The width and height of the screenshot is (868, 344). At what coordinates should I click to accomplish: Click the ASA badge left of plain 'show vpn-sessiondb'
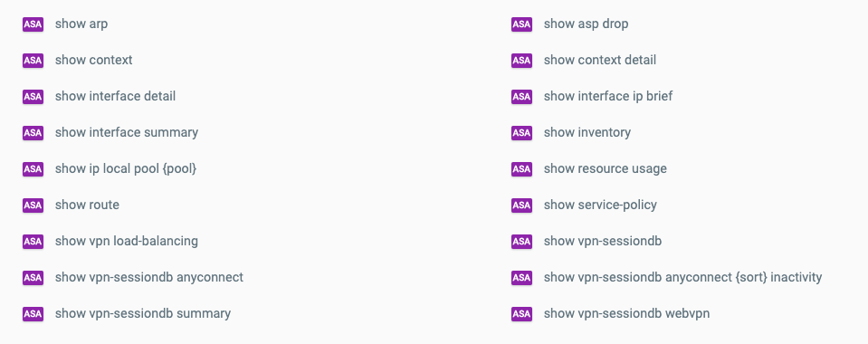point(521,242)
